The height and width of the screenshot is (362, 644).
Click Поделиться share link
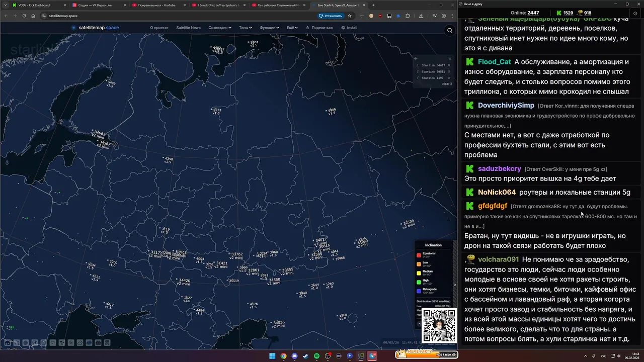tap(319, 28)
